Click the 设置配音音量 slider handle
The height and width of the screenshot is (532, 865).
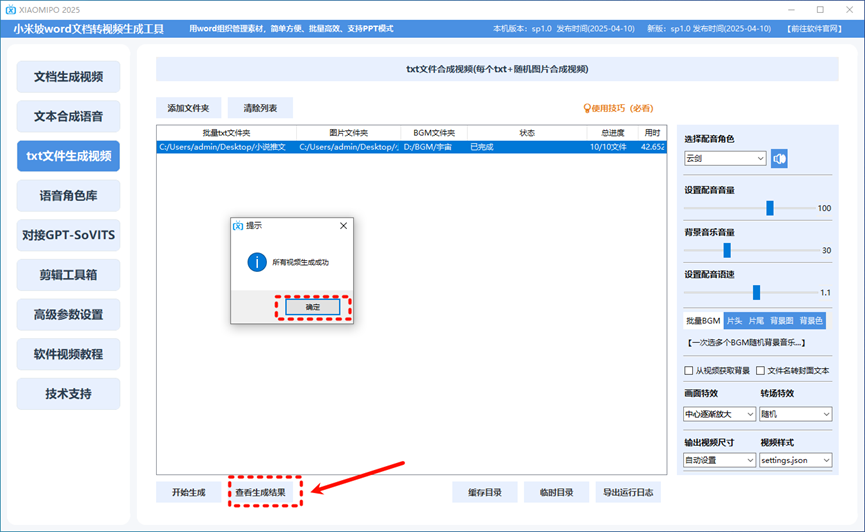click(770, 208)
